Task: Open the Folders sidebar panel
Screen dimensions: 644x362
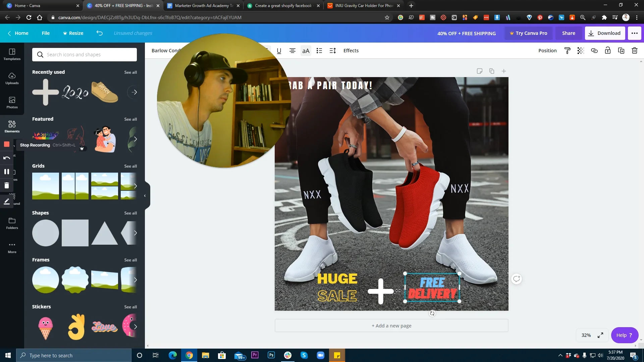Action: coord(12,223)
